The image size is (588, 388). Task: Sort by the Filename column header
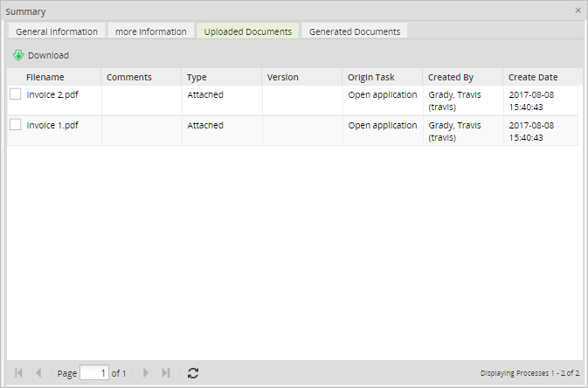[x=45, y=78]
